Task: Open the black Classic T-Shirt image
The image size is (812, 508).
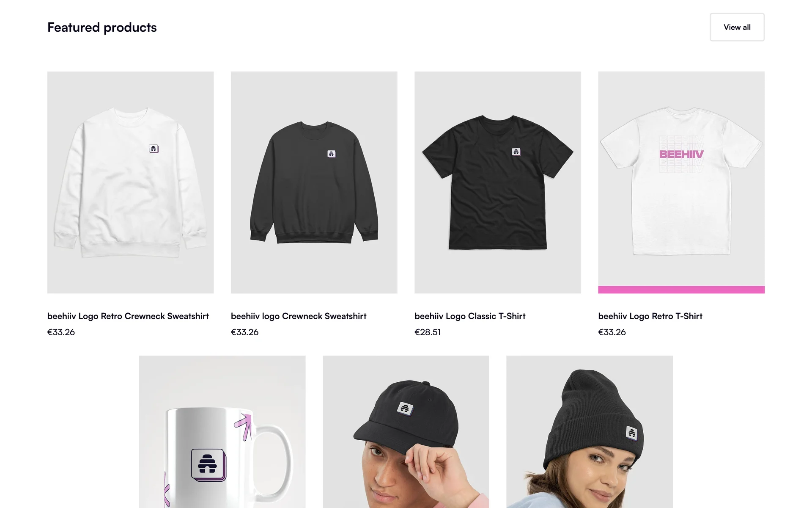Action: 497,182
